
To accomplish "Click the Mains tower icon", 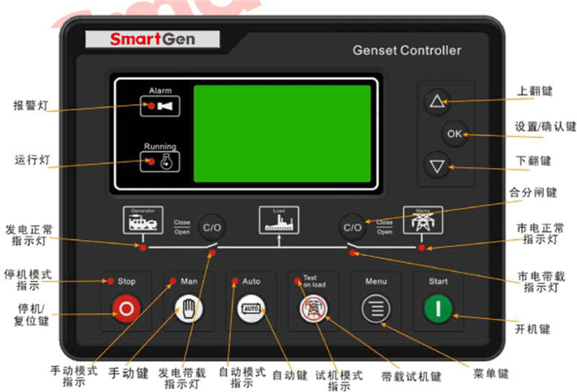I will click(x=423, y=220).
